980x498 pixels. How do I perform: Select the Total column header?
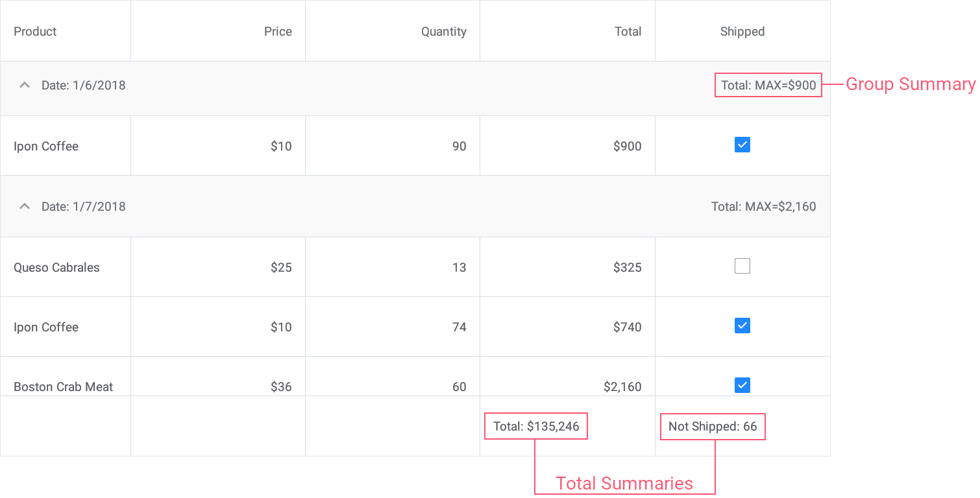[x=628, y=31]
